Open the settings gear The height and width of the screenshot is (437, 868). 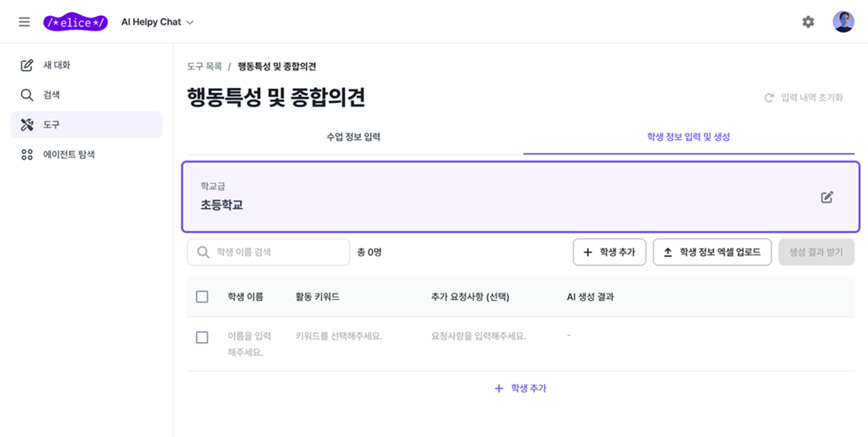click(x=808, y=21)
